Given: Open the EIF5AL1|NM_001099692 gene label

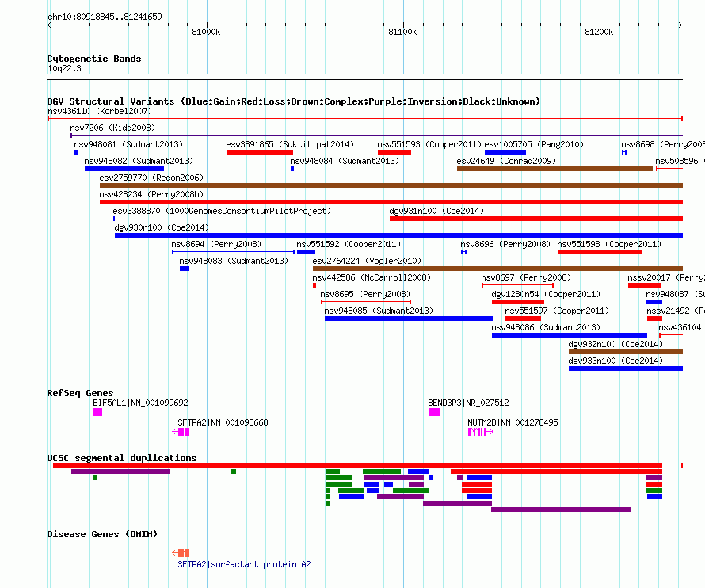Looking at the screenshot, I should [140, 403].
